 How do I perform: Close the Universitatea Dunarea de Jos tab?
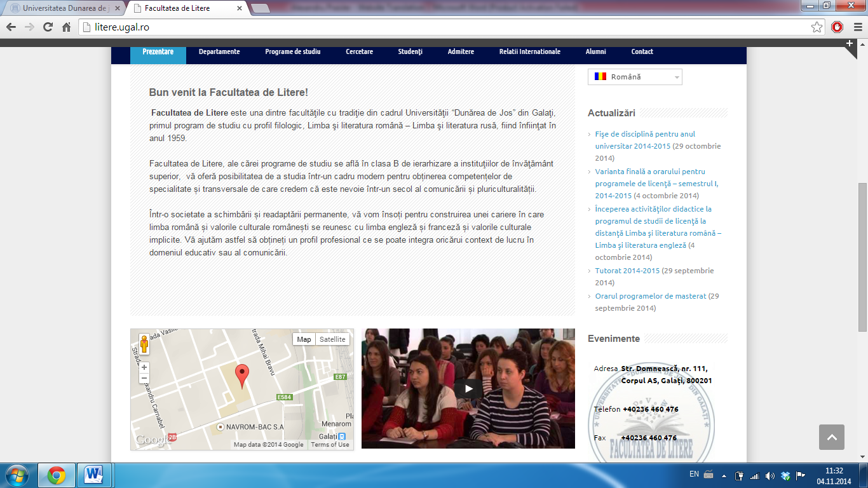tap(117, 9)
